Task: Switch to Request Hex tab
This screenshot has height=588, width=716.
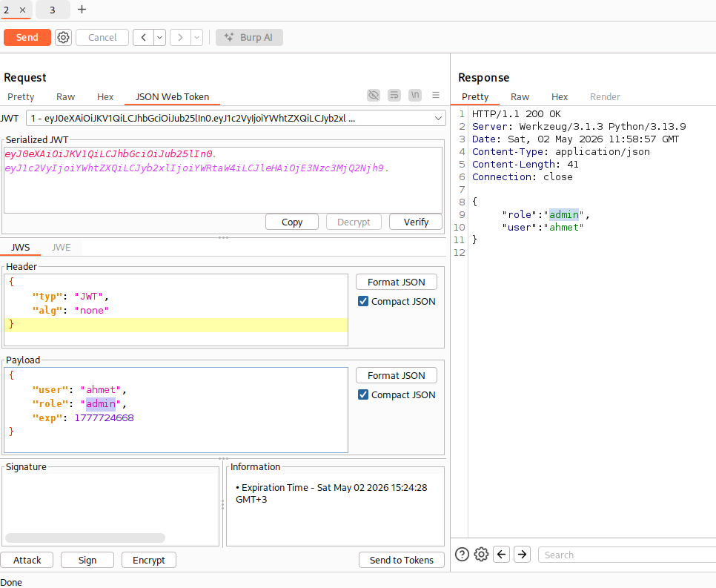Action: pyautogui.click(x=105, y=97)
